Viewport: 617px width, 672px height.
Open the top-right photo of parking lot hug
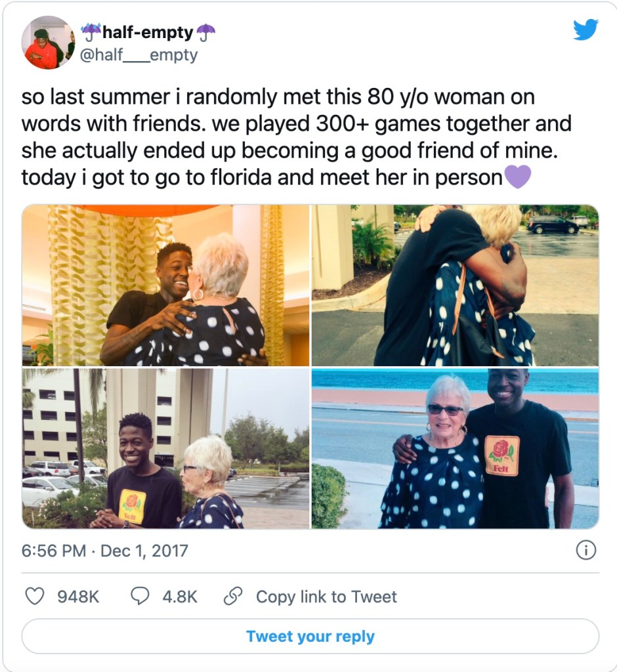(x=455, y=285)
